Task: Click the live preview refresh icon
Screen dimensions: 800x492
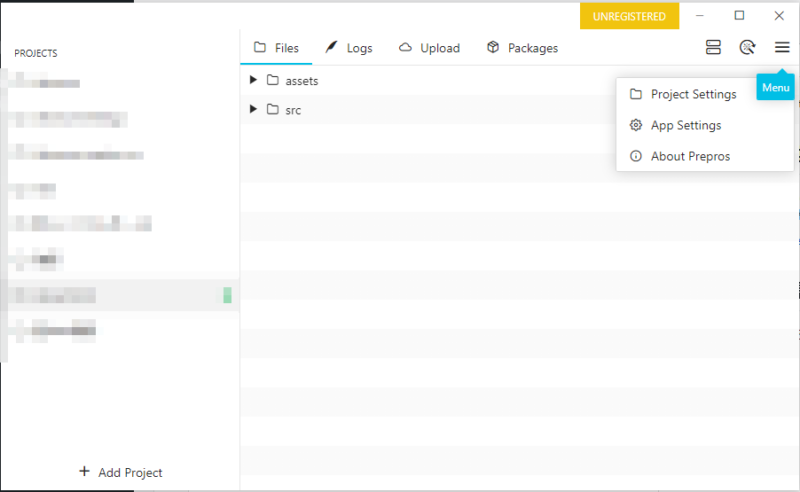Action: (746, 47)
